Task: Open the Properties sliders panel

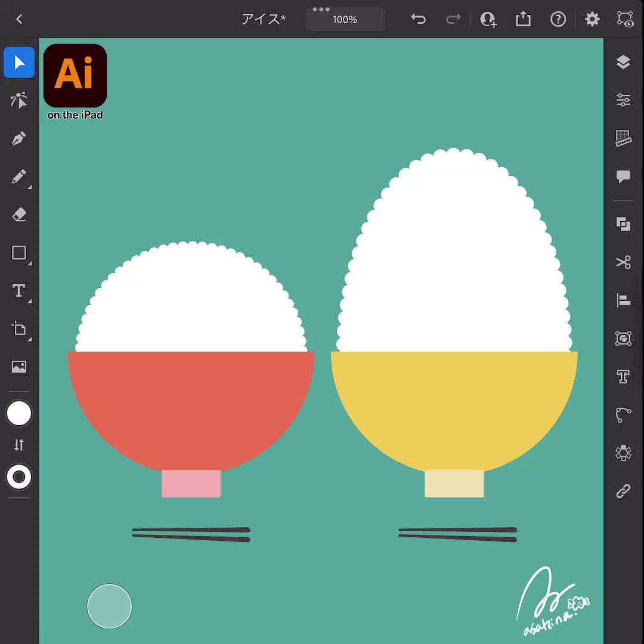Action: (x=623, y=100)
